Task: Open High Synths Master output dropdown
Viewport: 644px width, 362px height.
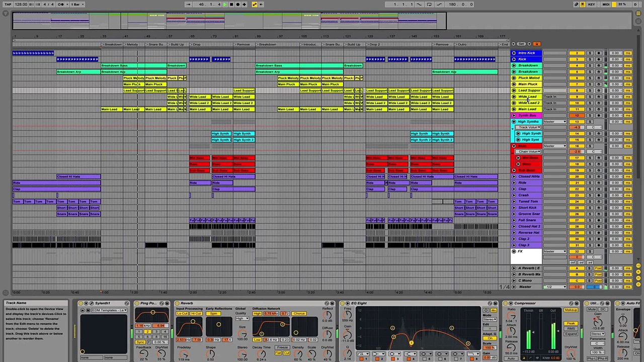Action: [x=554, y=122]
